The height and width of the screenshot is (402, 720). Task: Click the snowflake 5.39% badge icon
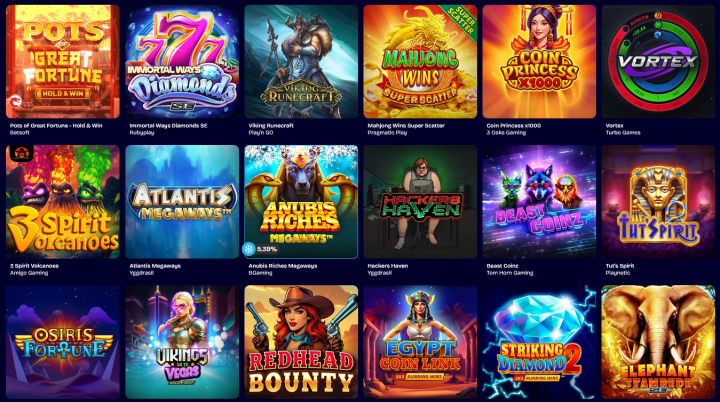coord(248,249)
